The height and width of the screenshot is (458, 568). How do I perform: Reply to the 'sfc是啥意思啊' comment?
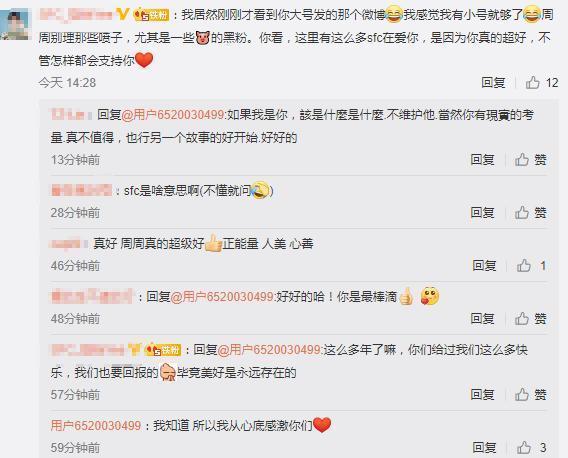482,212
